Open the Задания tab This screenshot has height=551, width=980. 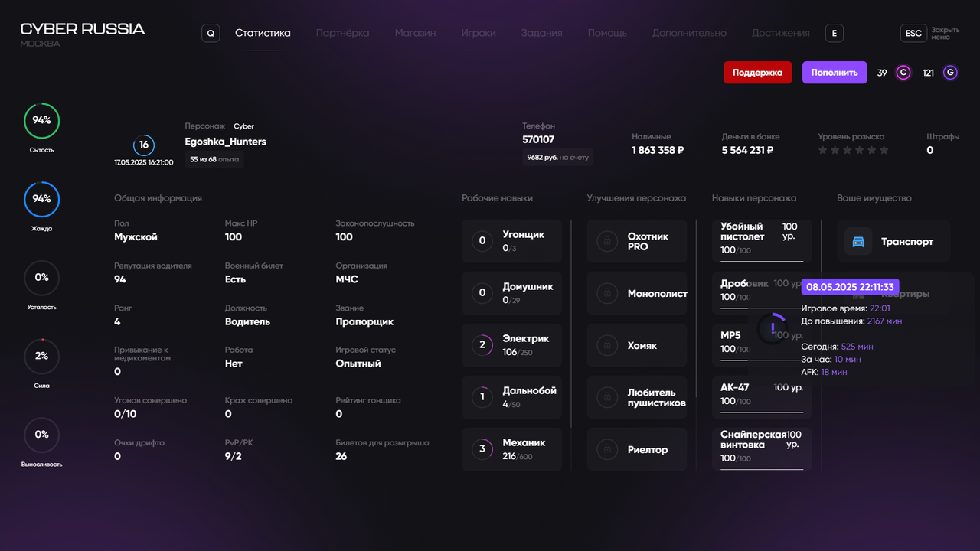pyautogui.click(x=542, y=33)
